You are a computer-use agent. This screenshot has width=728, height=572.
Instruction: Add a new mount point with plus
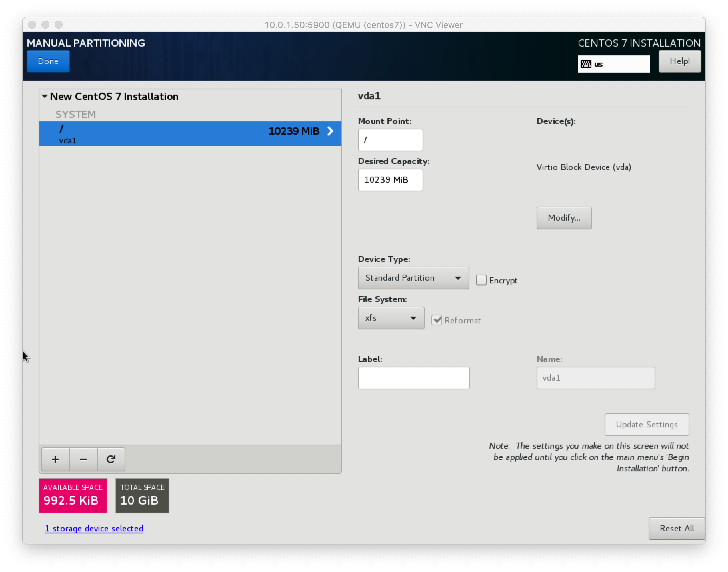click(56, 459)
